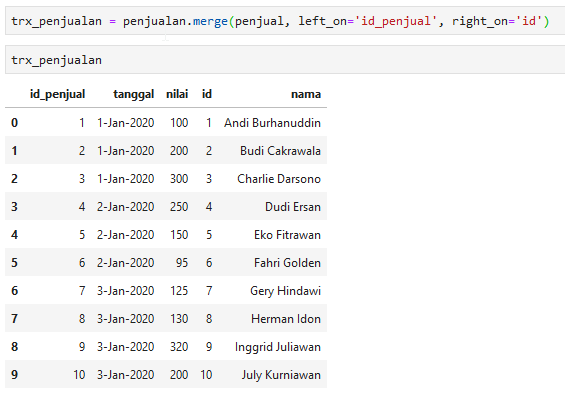The height and width of the screenshot is (399, 565).
Task: Select the id_penjual column header
Action: click(57, 94)
